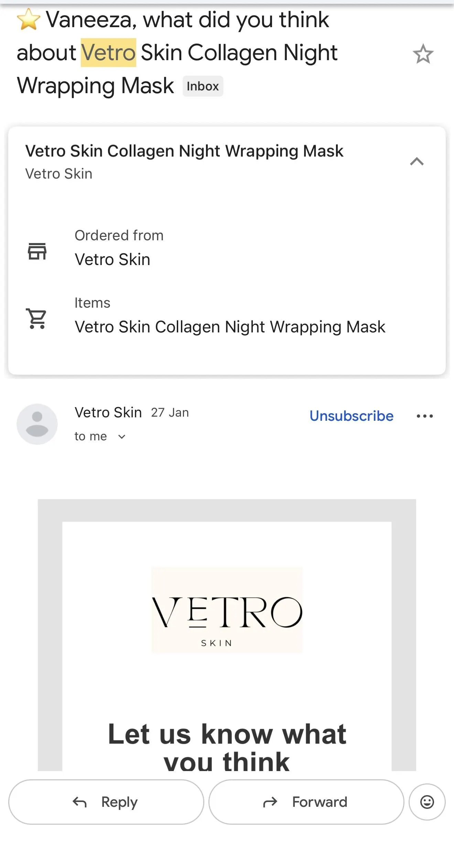Expand the "to me" recipient details
This screenshot has height=868, width=454.
click(122, 437)
